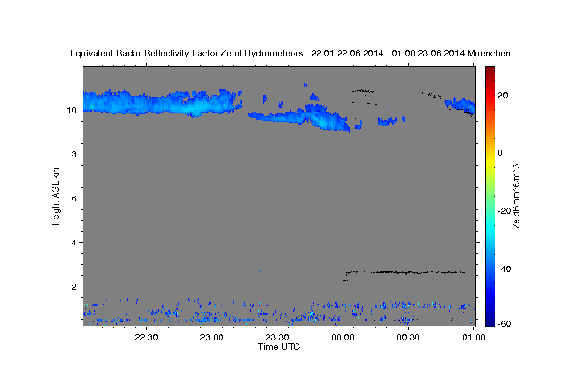588x392 pixels.
Task: Click the height tick label 8
Action: pyautogui.click(x=73, y=154)
